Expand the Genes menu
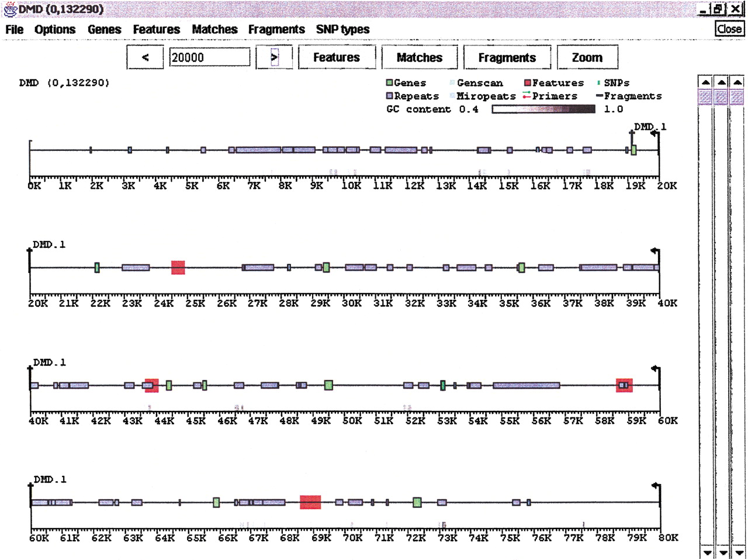The height and width of the screenshot is (560, 748). tap(105, 29)
